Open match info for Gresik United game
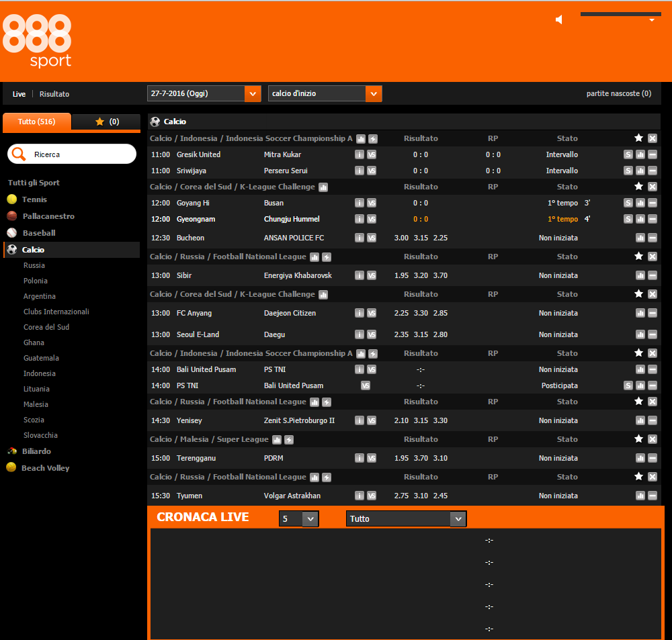Screen dimensions: 672x640 click(360, 154)
